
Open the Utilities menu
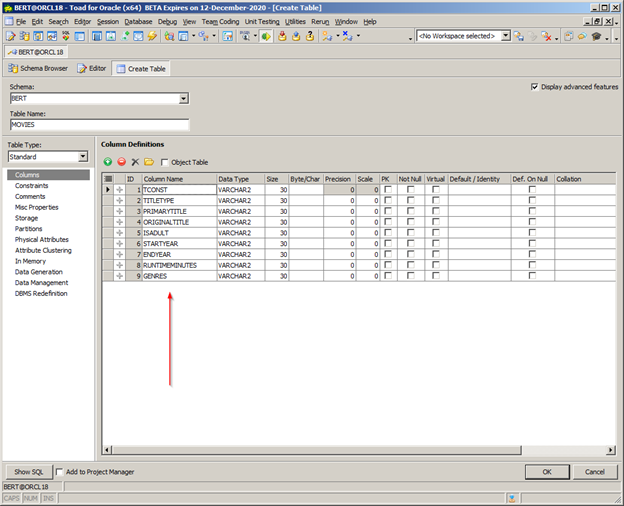(295, 21)
